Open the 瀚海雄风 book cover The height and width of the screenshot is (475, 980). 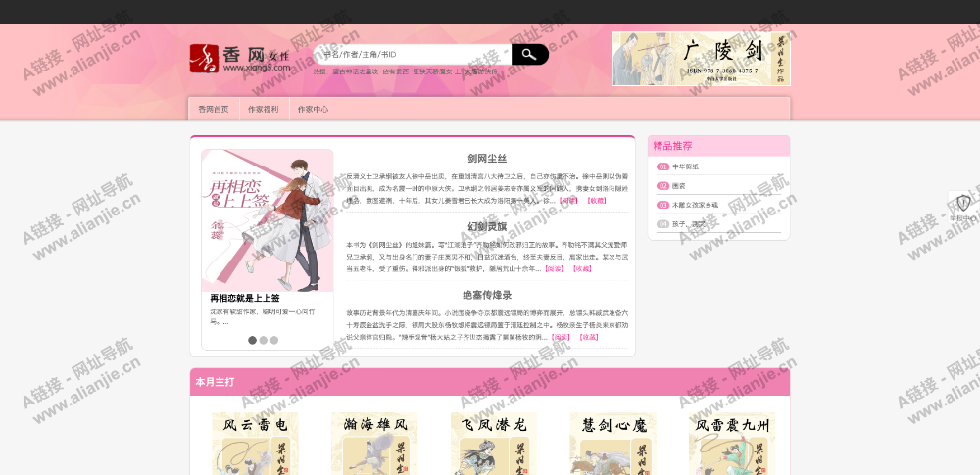coord(374,444)
